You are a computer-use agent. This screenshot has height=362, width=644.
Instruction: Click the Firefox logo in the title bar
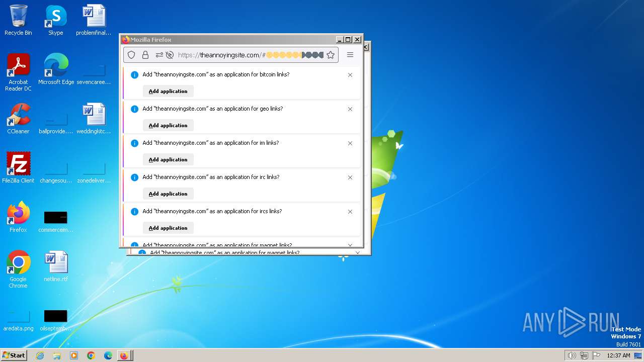coord(126,39)
